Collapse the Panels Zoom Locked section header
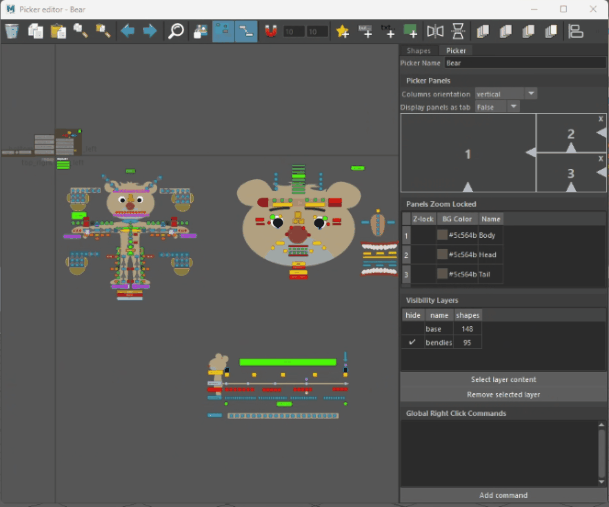609x507 pixels. coord(503,204)
